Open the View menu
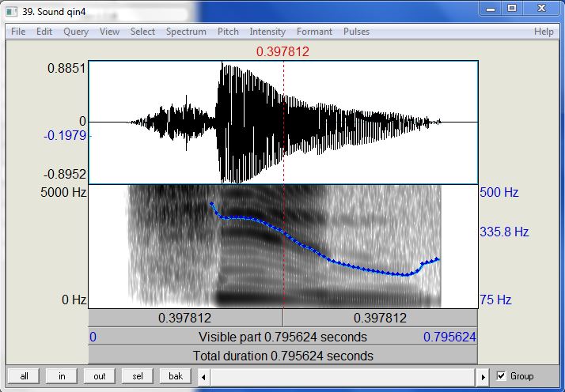 tap(109, 32)
